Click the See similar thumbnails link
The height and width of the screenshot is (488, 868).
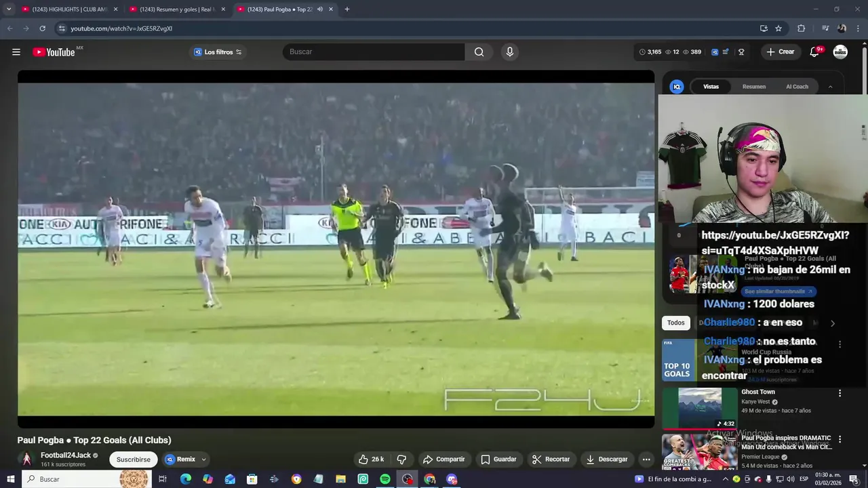tap(778, 291)
